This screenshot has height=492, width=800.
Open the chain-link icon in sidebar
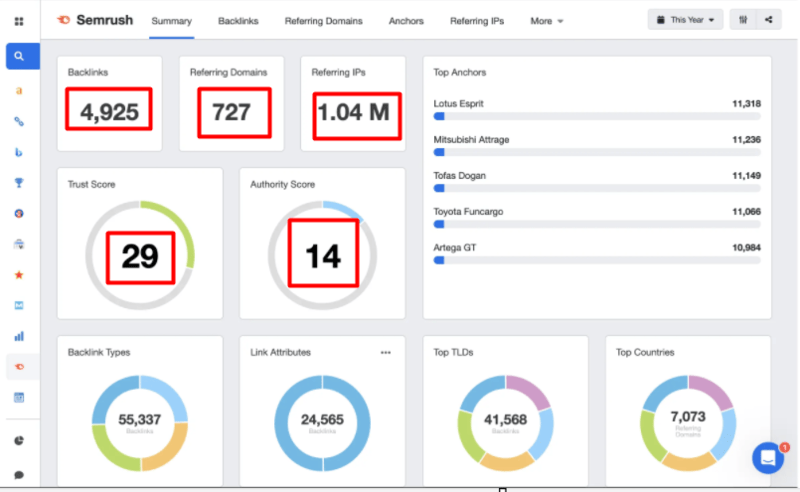click(19, 121)
